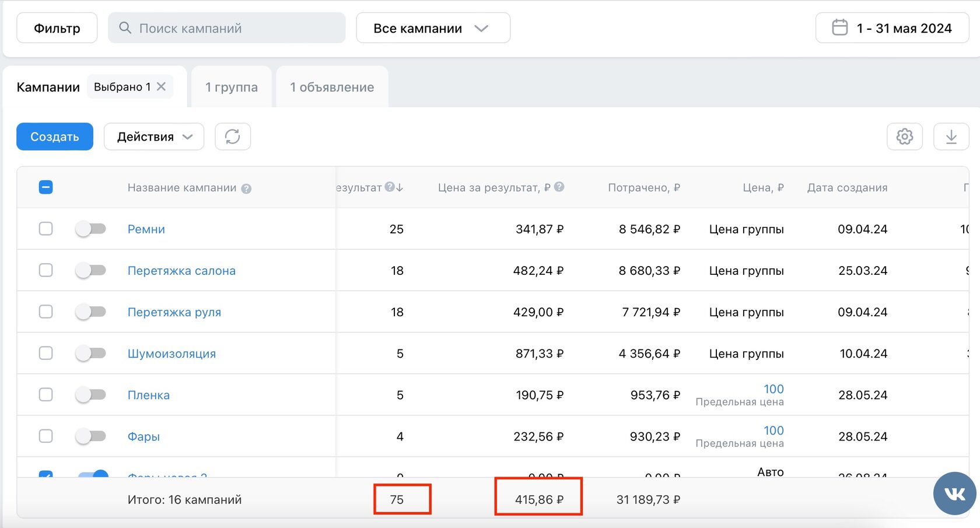The image size is (980, 528).
Task: Click the refresh icon button
Action: (233, 137)
